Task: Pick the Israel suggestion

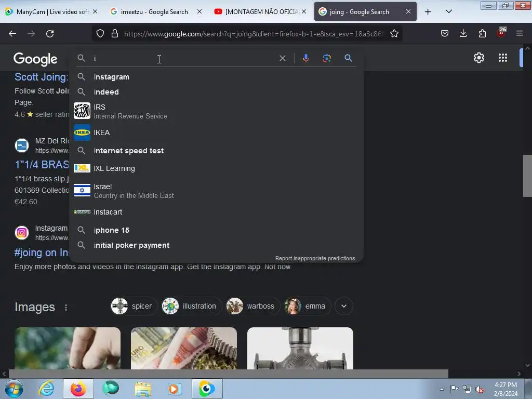Action: point(217,191)
